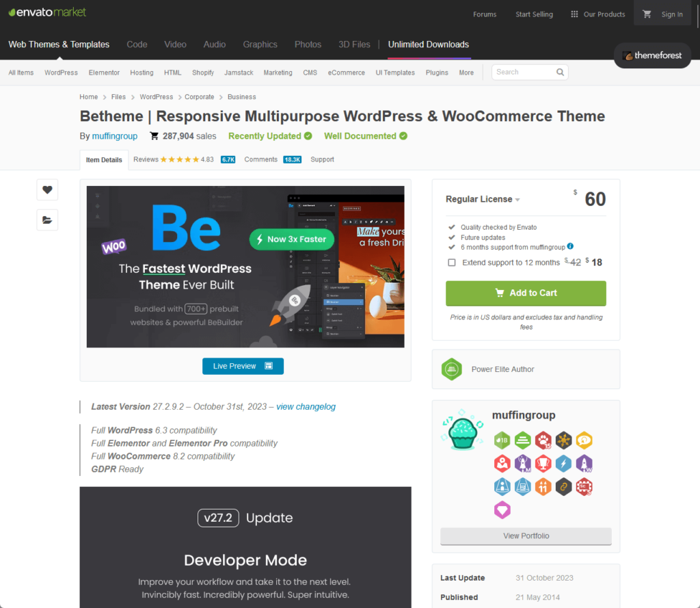Image resolution: width=700 pixels, height=608 pixels.
Task: Click the Power Elite Author hexagon icon
Action: [452, 369]
